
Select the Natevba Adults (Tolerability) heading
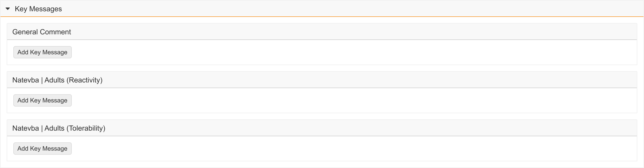[x=59, y=128]
